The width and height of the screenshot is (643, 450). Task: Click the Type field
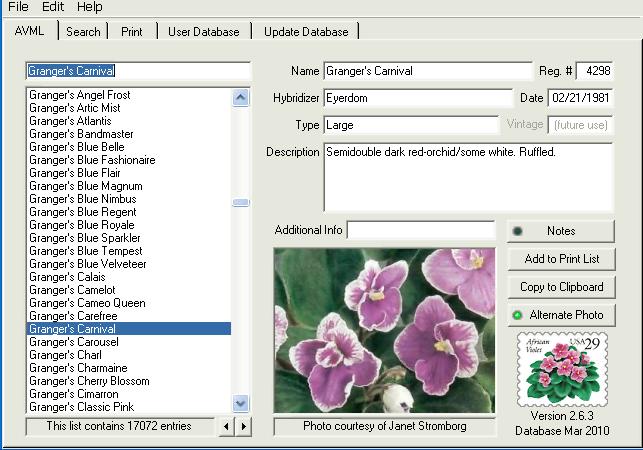point(411,125)
